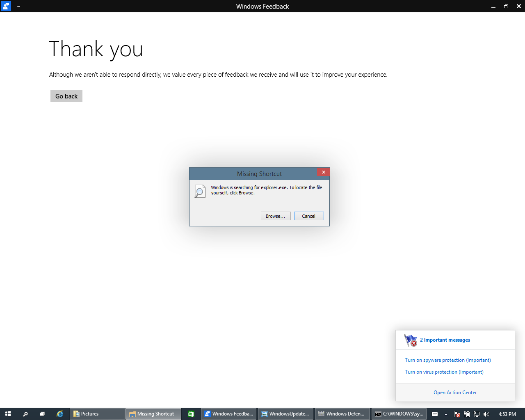Switch to the C:\WINDOWS command prompt taskbar window
Viewport: 525px width, 420px height.
(x=399, y=414)
